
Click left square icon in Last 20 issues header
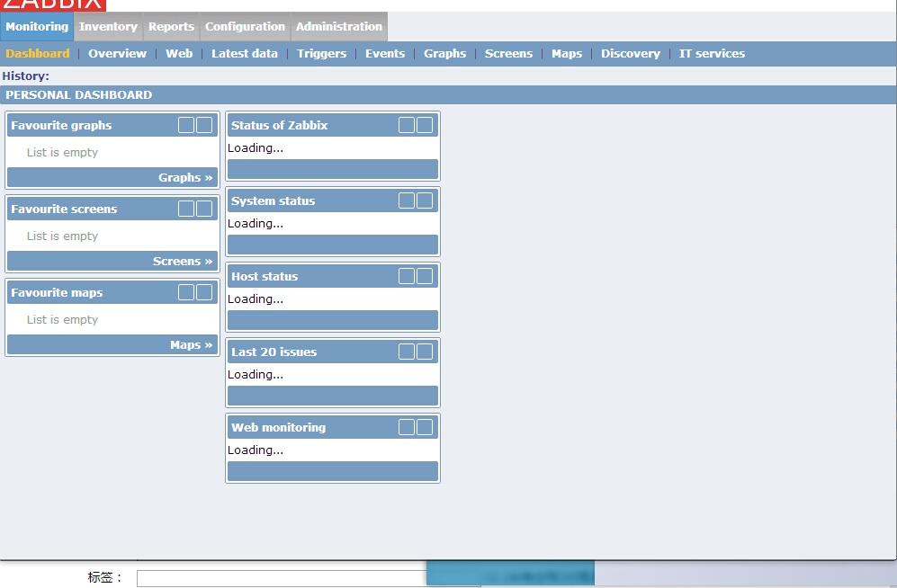pos(407,352)
